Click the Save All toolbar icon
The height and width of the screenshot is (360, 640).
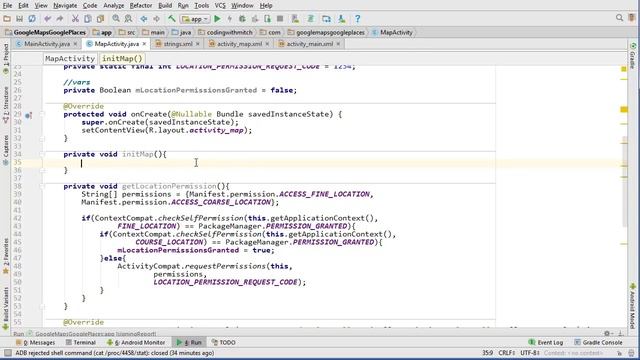click(x=19, y=19)
